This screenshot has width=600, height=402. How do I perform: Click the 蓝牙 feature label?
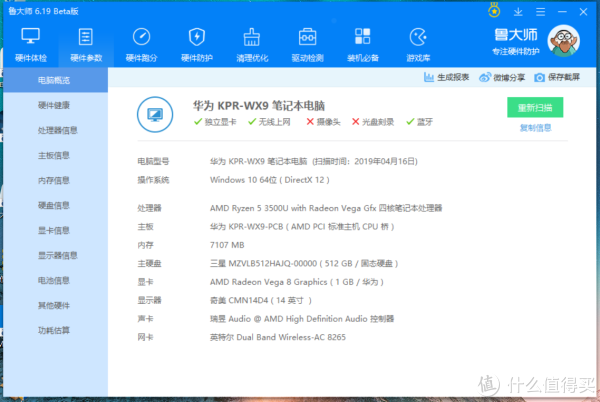click(425, 122)
